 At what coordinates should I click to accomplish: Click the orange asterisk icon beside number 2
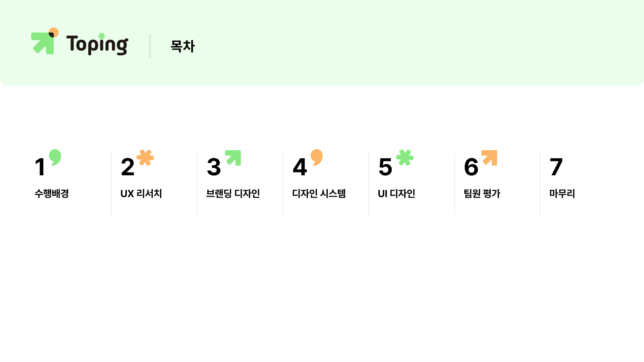click(145, 158)
